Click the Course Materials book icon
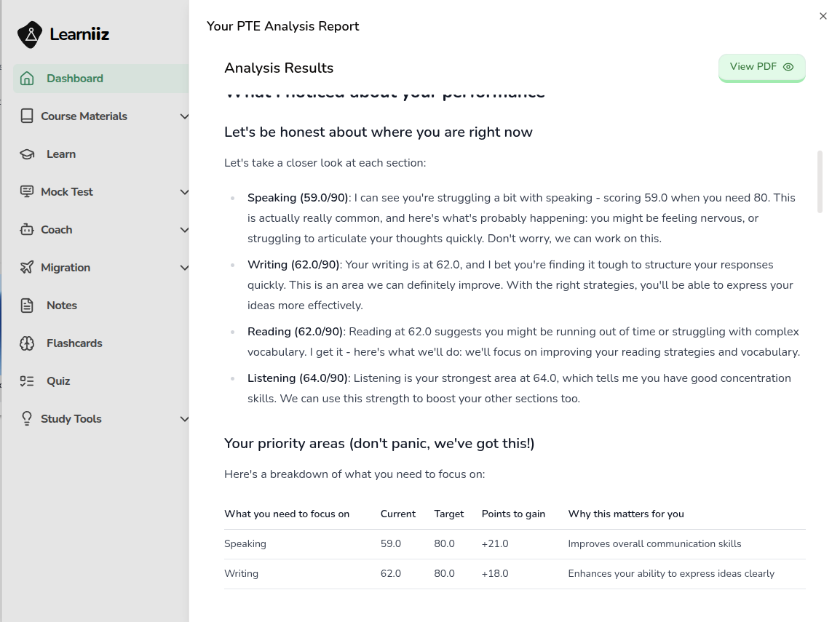The image size is (840, 622). coord(26,116)
